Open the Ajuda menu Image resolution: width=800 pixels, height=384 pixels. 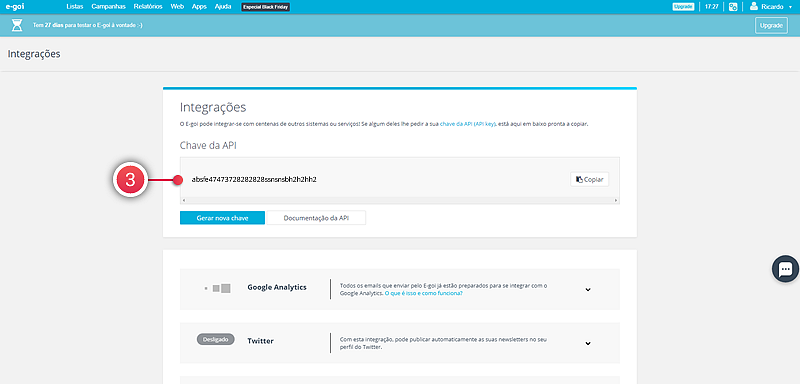click(x=222, y=7)
